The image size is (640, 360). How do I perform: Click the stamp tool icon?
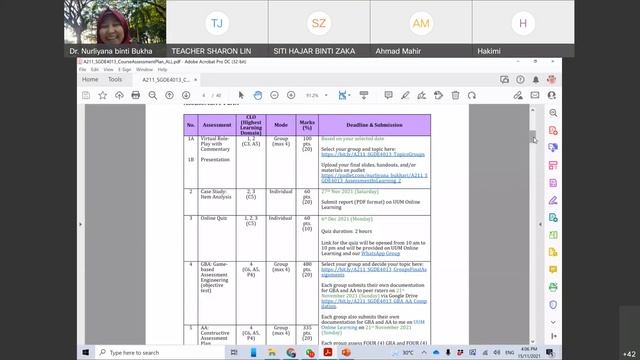438,96
